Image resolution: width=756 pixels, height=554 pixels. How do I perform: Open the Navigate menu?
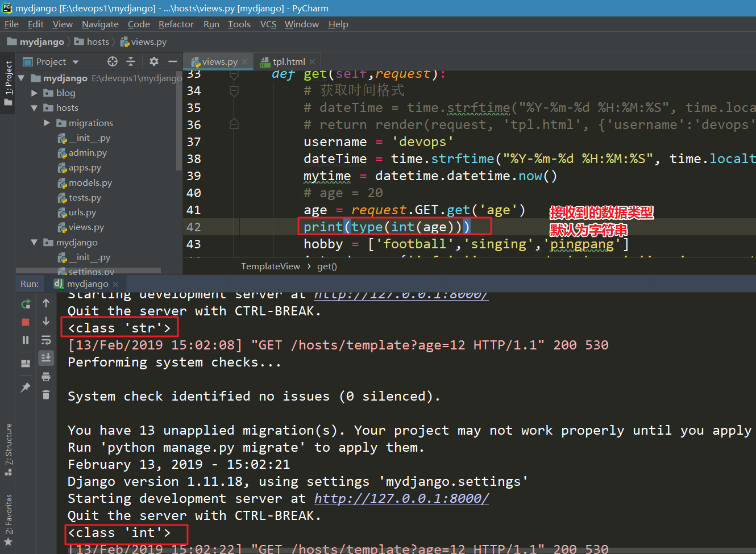[100, 24]
